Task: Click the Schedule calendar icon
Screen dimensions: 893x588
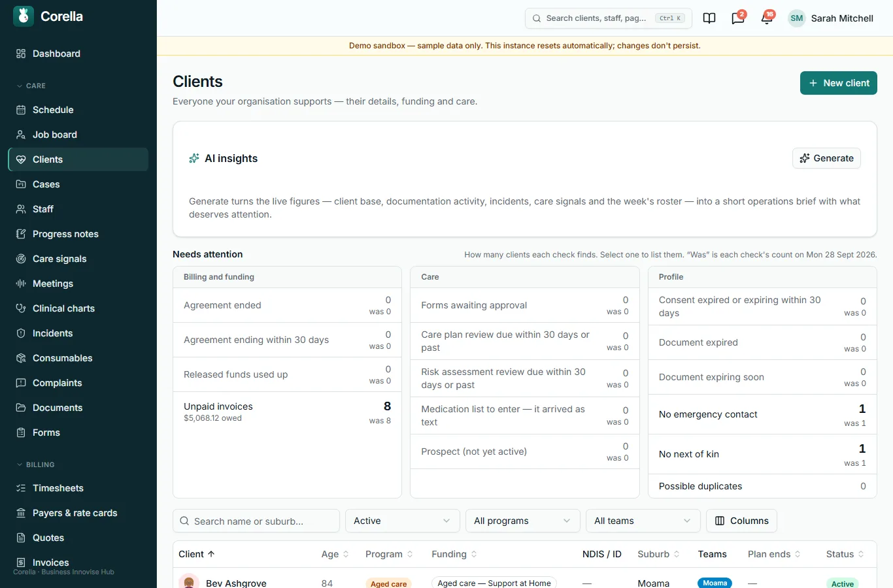Action: pos(21,110)
